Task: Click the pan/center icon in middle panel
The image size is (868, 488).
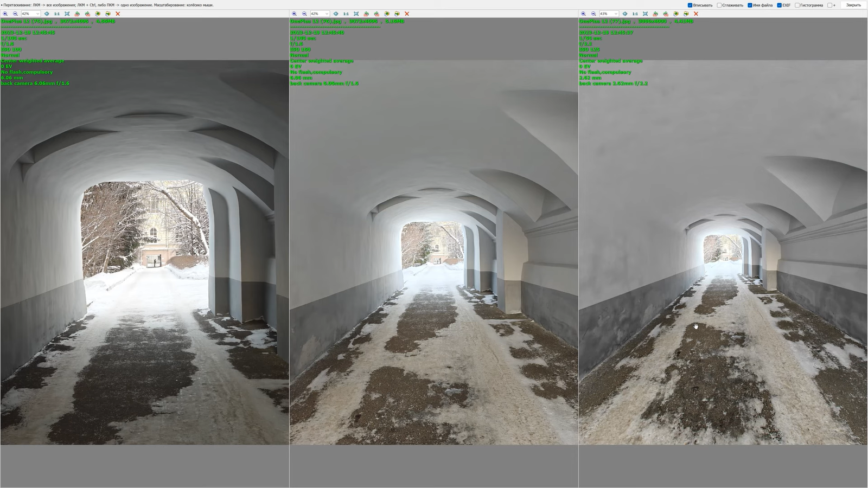Action: click(x=336, y=14)
